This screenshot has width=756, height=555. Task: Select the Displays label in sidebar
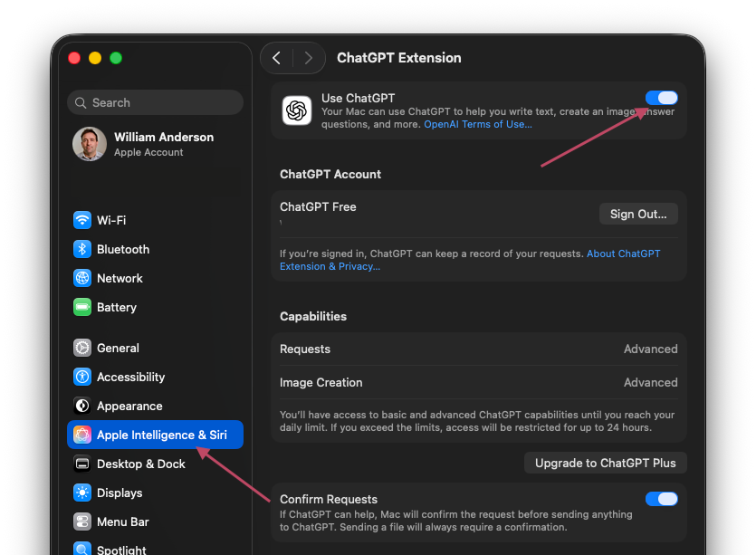tap(120, 493)
